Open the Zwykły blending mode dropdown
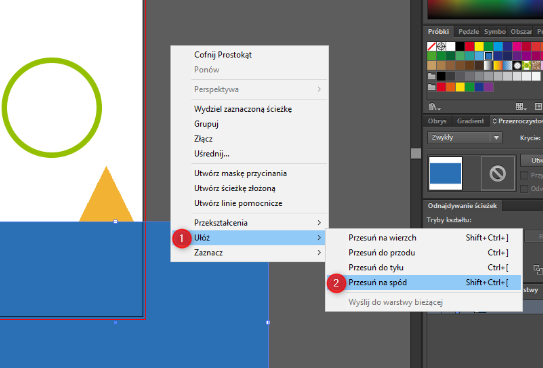The width and height of the screenshot is (543, 368). coord(464,137)
